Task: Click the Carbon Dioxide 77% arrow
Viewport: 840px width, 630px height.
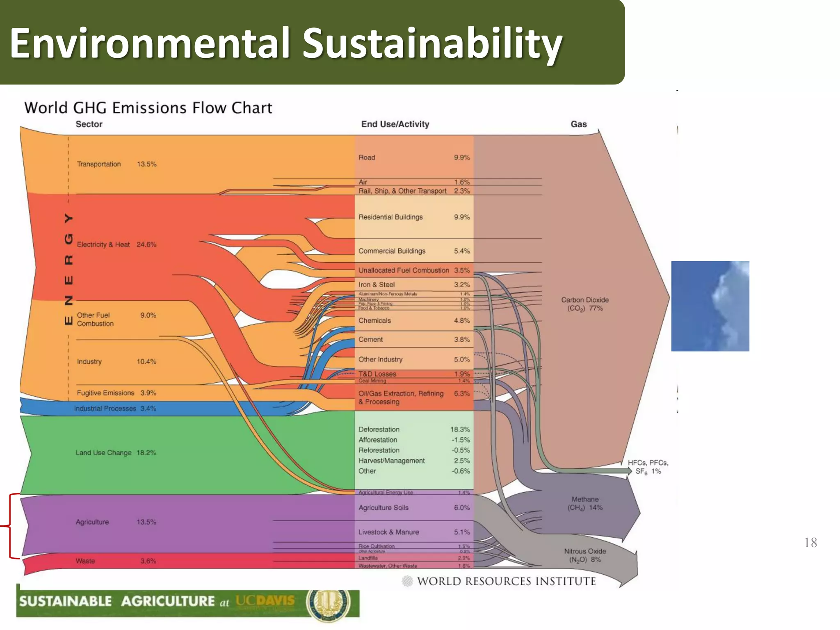Action: [x=585, y=304]
